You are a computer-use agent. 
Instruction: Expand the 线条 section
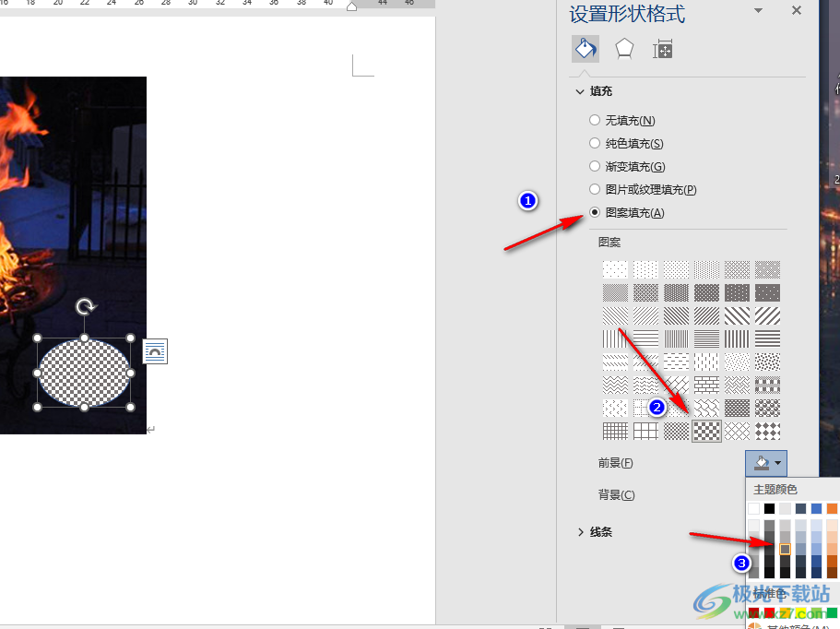[x=580, y=532]
